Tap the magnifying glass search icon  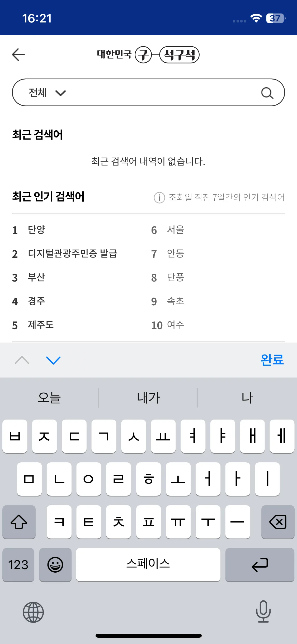[x=267, y=93]
